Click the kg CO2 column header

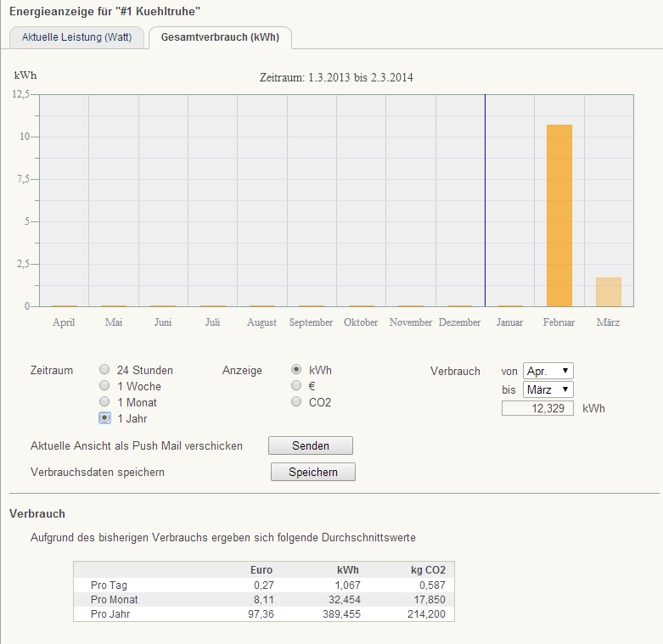click(428, 569)
